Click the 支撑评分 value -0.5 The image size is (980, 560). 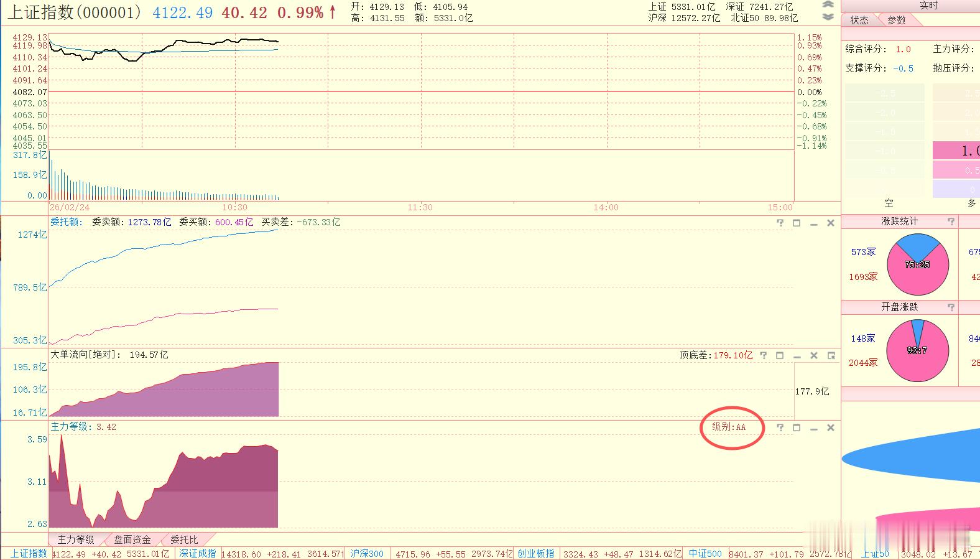point(903,68)
